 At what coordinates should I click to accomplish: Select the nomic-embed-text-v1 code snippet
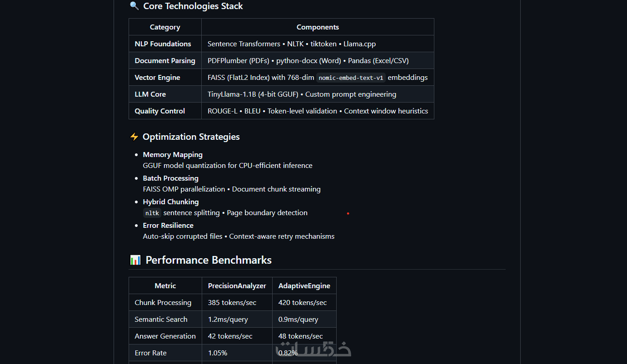coord(351,78)
